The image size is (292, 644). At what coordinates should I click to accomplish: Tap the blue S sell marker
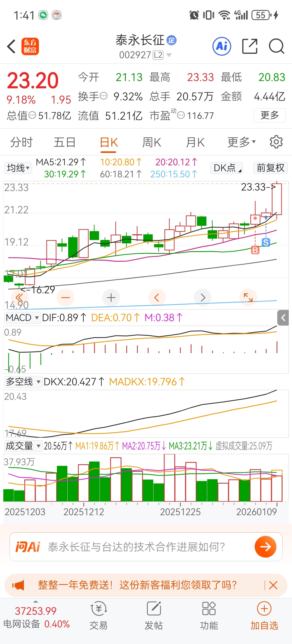click(x=266, y=242)
